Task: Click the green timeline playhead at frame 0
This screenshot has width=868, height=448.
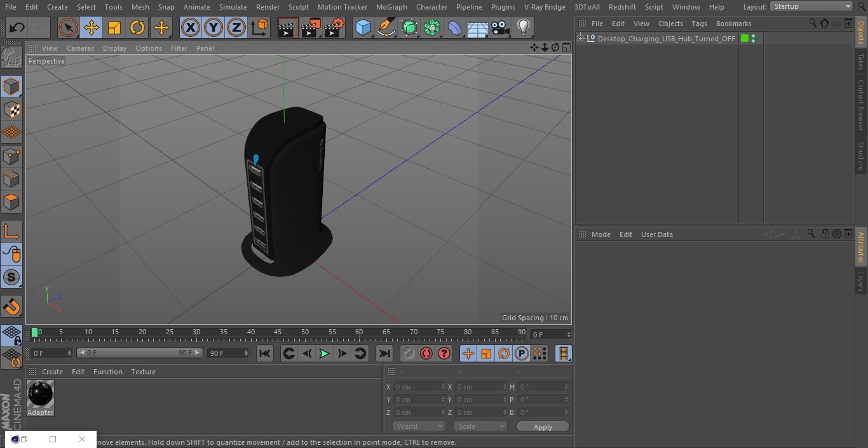Action: tap(35, 332)
